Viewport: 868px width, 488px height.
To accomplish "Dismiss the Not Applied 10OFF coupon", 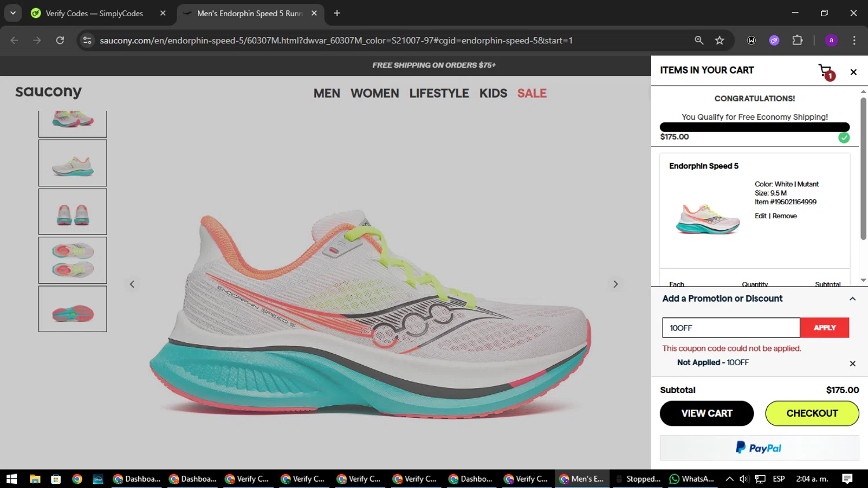I will pyautogui.click(x=852, y=364).
